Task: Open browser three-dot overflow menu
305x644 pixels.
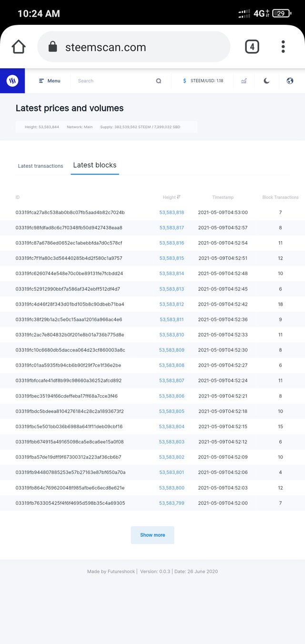Action: click(x=283, y=47)
